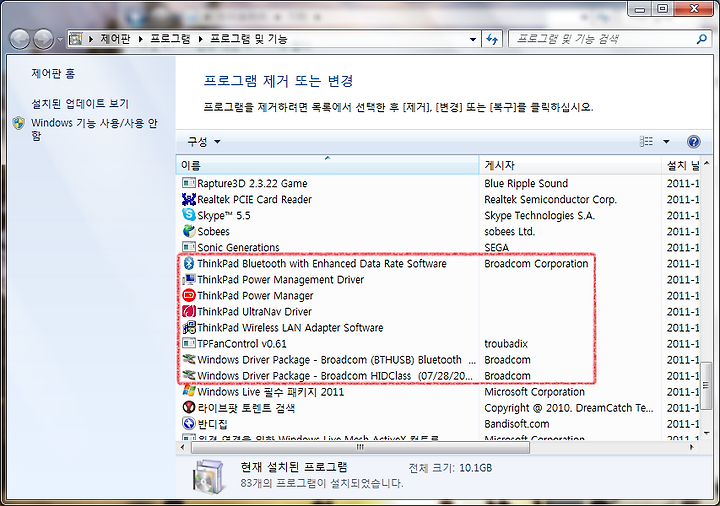Click the vertical scrollbar down arrow
Image resolution: width=720 pixels, height=506 pixels.
[706, 433]
